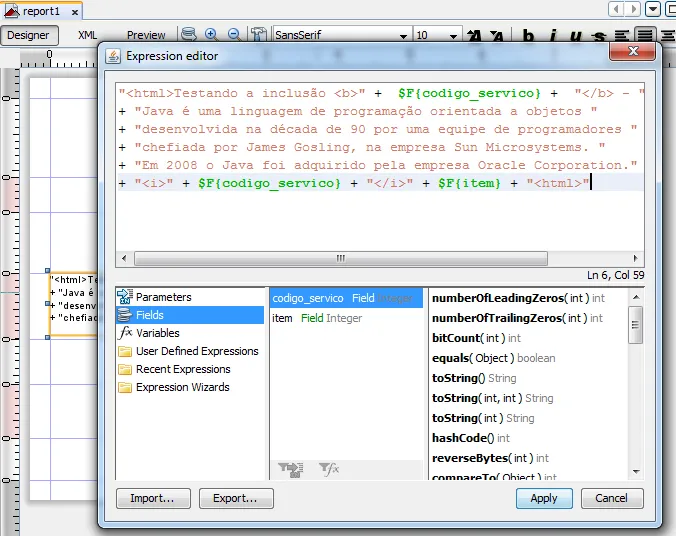Click the Import... button
The width and height of the screenshot is (676, 536).
(x=153, y=498)
